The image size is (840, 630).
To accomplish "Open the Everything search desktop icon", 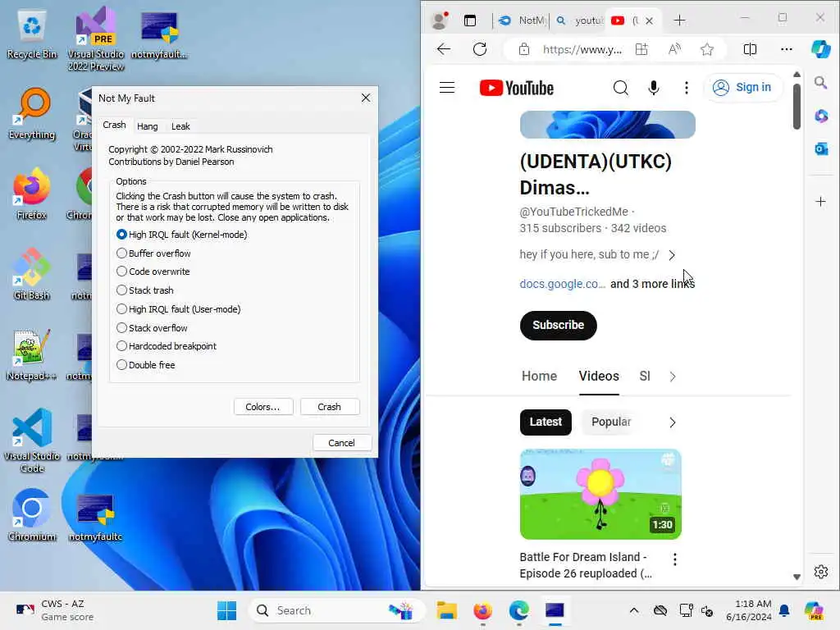I will point(32,113).
